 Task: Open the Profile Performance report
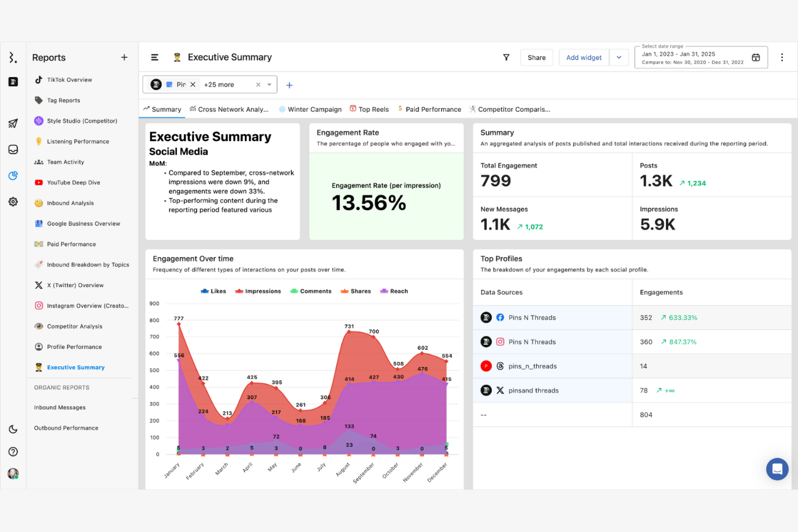74,347
